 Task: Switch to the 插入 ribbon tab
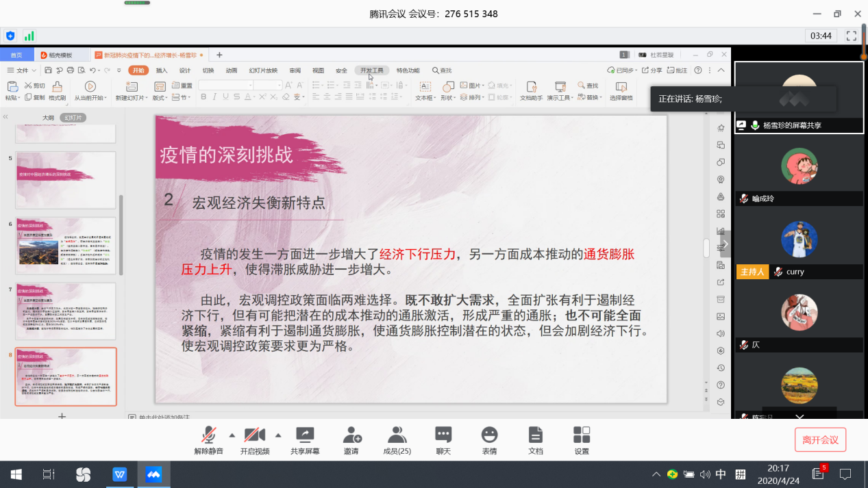click(x=162, y=70)
